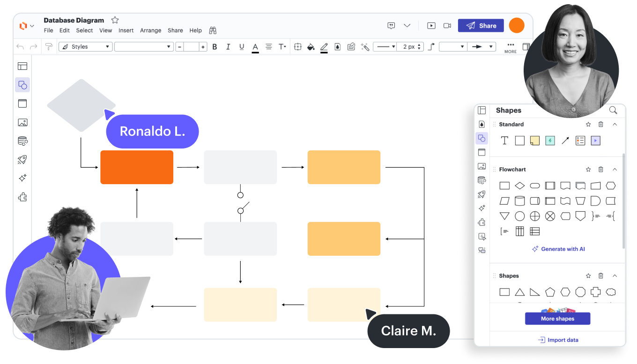Click the rocket icon in left sidebar
637x364 pixels.
[22, 160]
